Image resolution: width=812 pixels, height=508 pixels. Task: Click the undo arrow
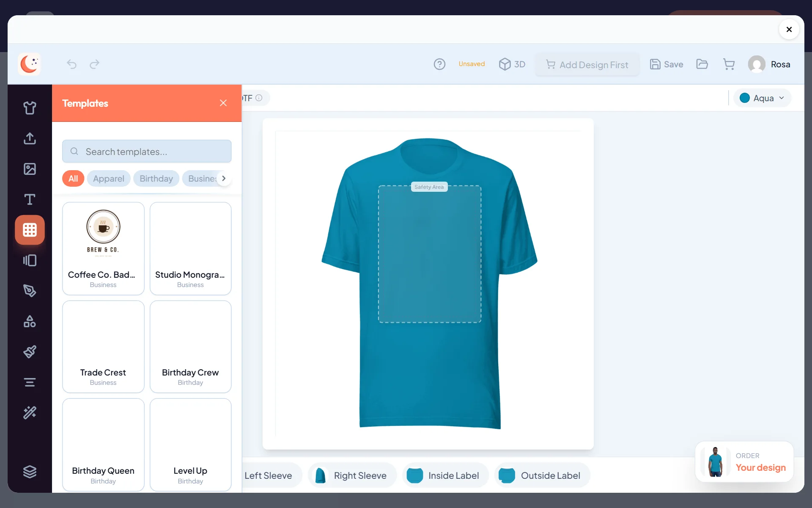(x=71, y=64)
